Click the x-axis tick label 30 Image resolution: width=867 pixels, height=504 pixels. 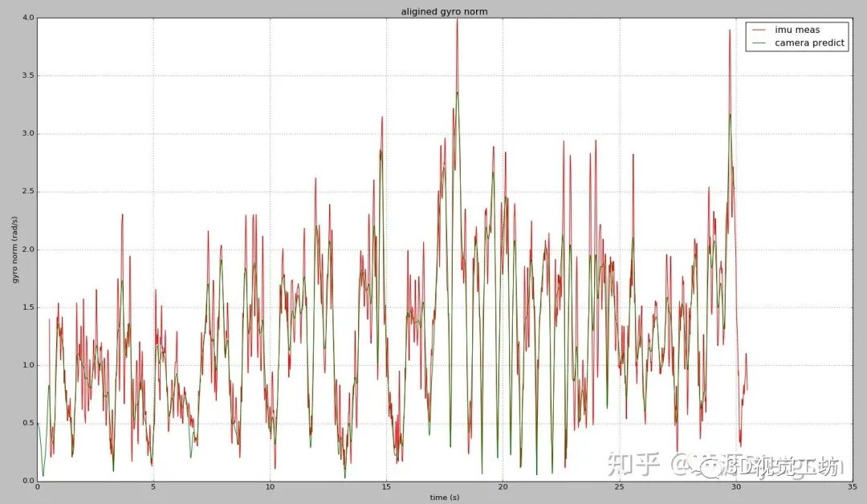(x=735, y=486)
